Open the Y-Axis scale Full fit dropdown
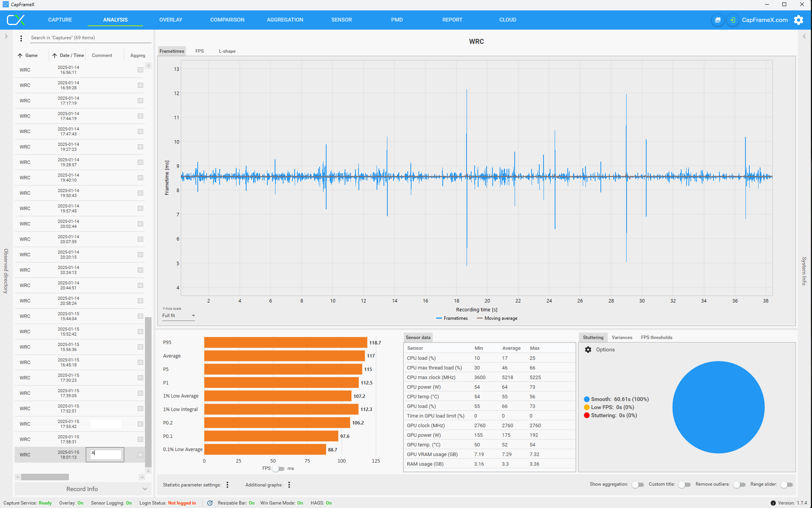Image resolution: width=812 pixels, height=508 pixels. coord(178,316)
